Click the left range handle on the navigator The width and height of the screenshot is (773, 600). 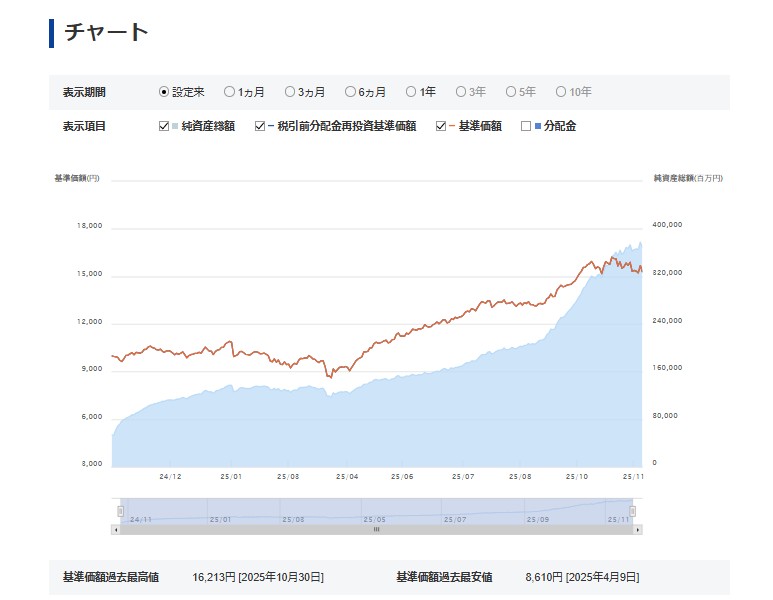[x=120, y=511]
